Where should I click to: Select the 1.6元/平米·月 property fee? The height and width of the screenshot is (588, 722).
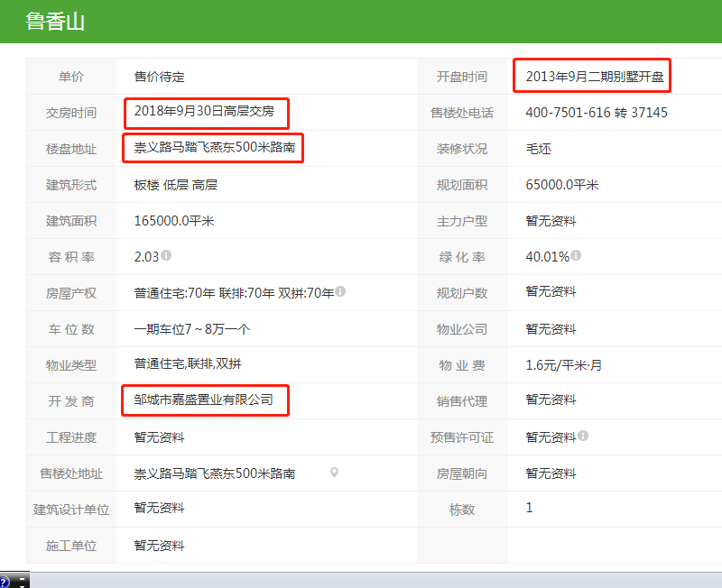click(563, 365)
